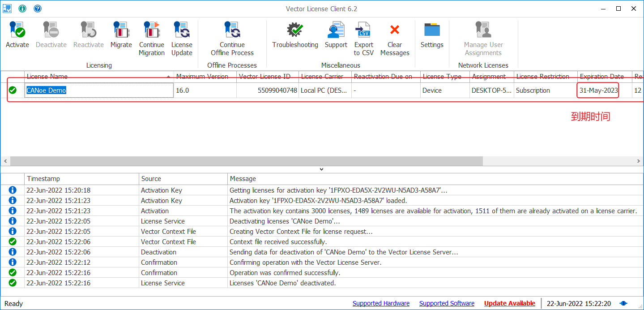Image resolution: width=644 pixels, height=310 pixels.
Task: Click the status bar date and time
Action: [x=579, y=303]
